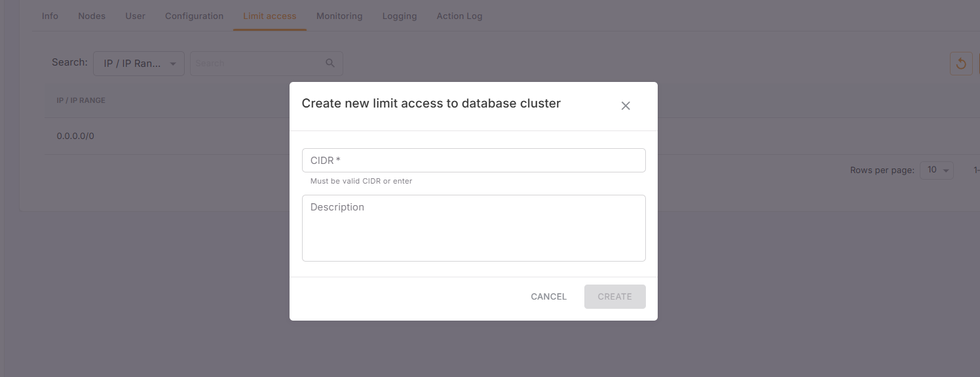The image size is (980, 377).
Task: Focus the CIDR input field
Action: (474, 161)
